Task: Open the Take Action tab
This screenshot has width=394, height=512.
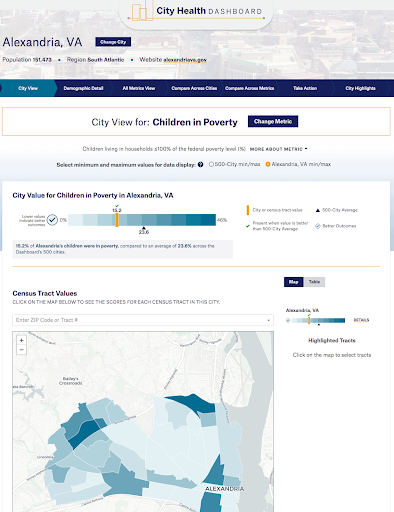Action: point(305,88)
